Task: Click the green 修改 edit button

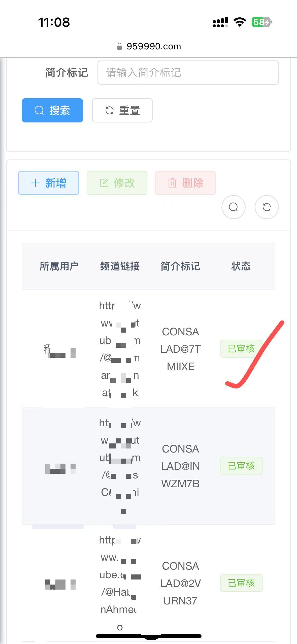Action: click(117, 183)
